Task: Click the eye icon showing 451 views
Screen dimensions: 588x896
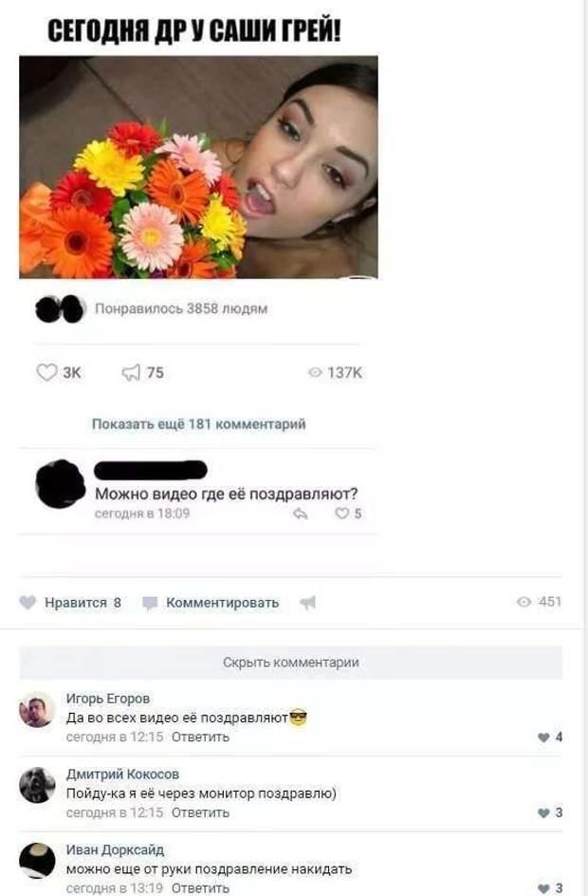Action: [524, 602]
